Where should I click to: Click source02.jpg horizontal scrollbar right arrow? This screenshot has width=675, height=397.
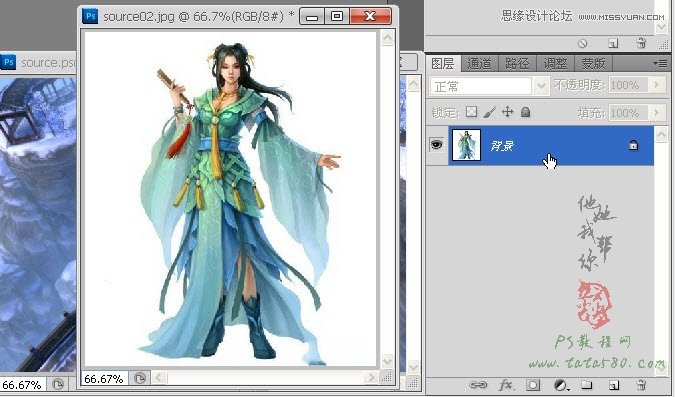pos(370,378)
